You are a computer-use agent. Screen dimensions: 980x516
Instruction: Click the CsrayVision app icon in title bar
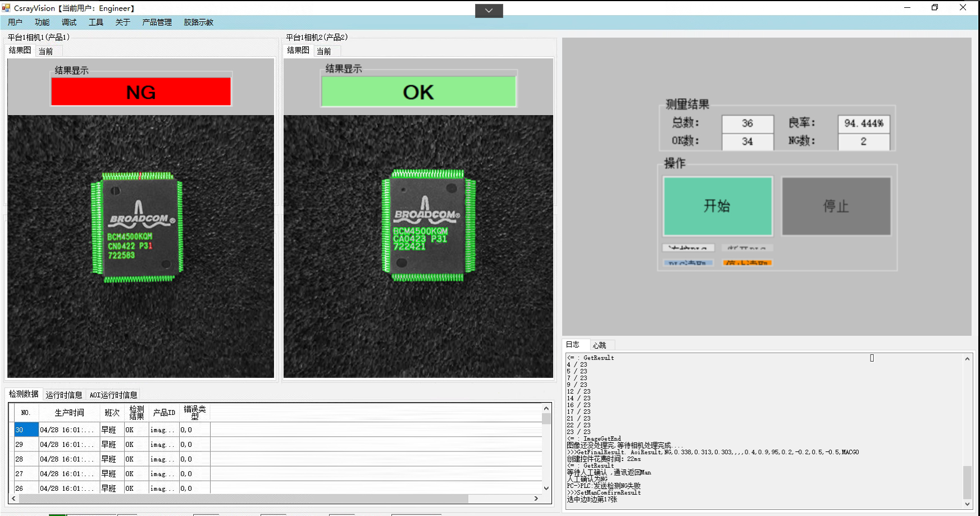(x=6, y=8)
